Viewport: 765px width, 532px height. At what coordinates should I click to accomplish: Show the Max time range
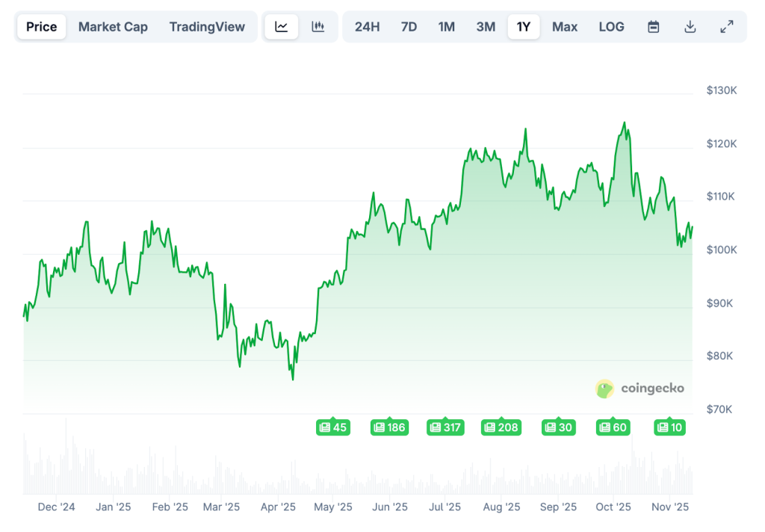(x=565, y=27)
